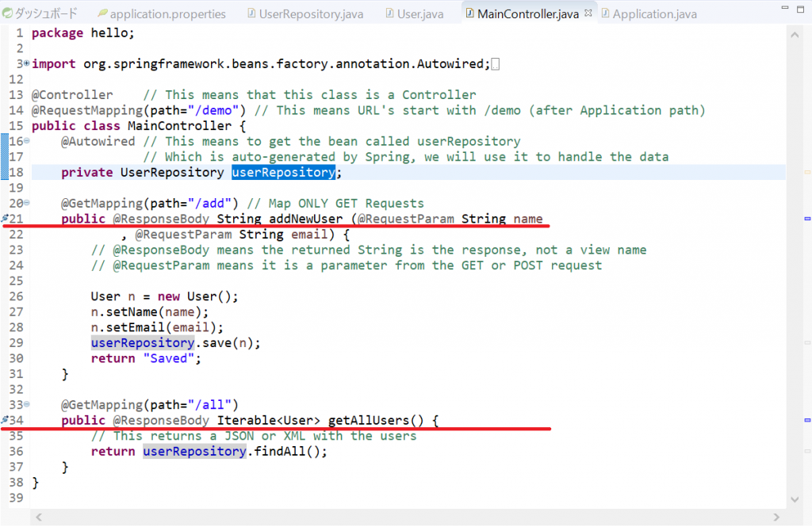Click the marker icon beside line 34
This screenshot has width=812, height=527.
pyautogui.click(x=6, y=420)
